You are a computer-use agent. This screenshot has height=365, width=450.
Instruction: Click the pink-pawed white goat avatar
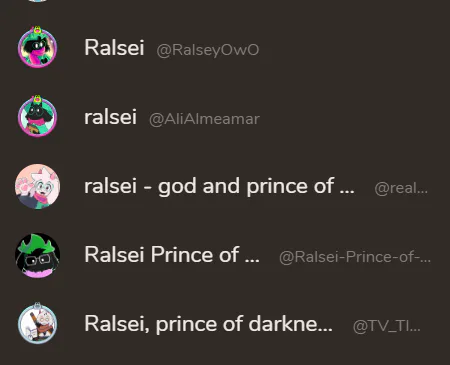pyautogui.click(x=37, y=186)
